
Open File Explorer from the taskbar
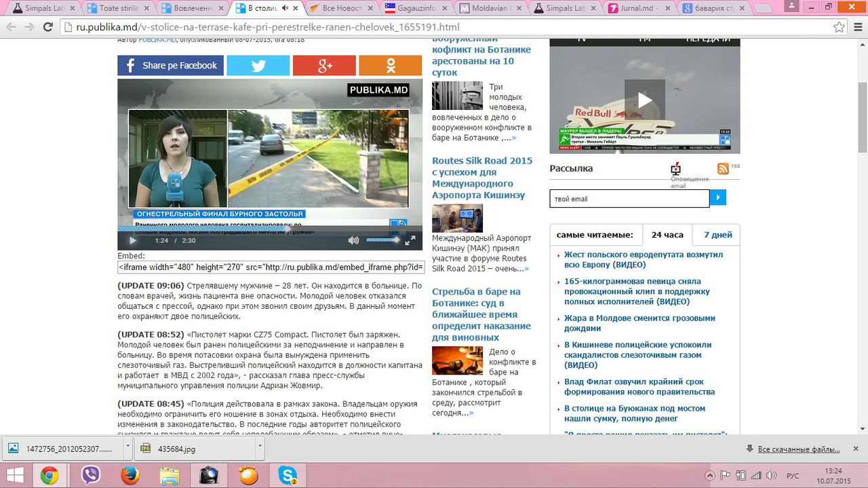pos(170,475)
